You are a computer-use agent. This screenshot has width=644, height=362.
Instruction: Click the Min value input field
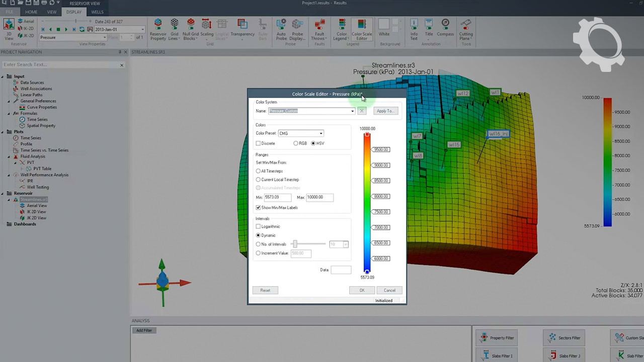[278, 198]
